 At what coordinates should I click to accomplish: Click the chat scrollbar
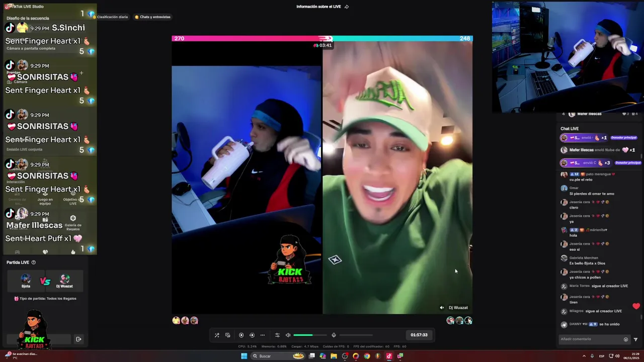point(642,318)
